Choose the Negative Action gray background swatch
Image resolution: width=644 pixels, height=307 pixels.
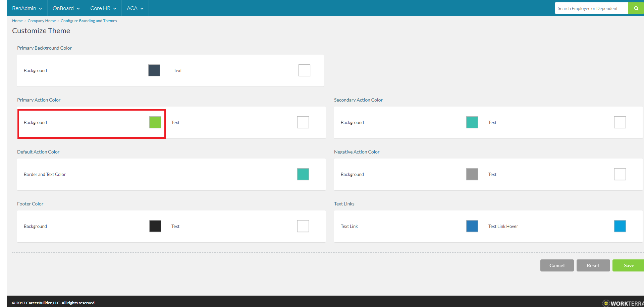click(472, 174)
